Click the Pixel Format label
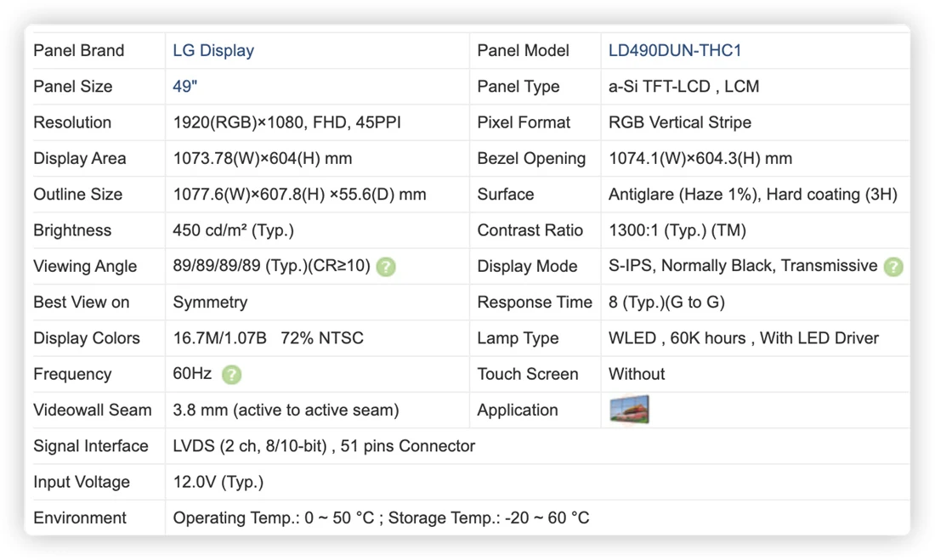 pyautogui.click(x=524, y=122)
